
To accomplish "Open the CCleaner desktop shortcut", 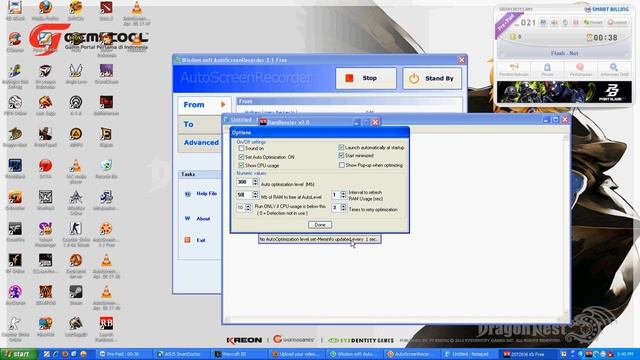I will (x=15, y=40).
